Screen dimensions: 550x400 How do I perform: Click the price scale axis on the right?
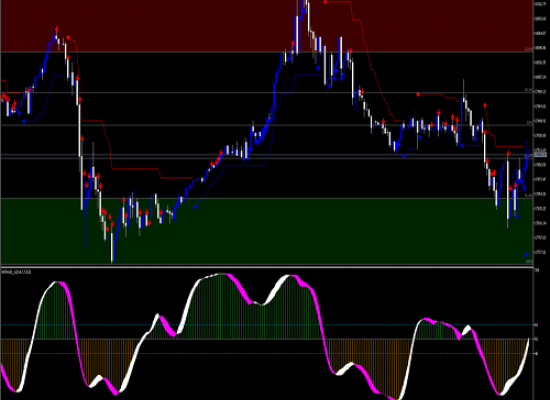pos(542,133)
